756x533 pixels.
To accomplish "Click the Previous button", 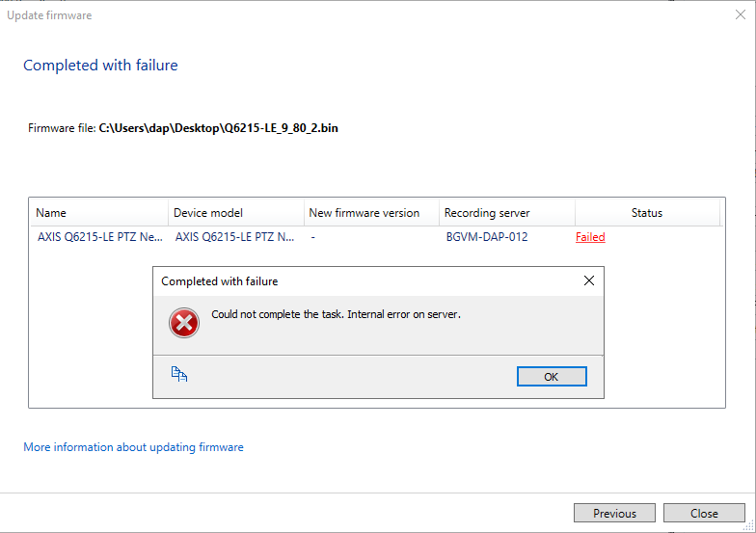I will (x=614, y=513).
